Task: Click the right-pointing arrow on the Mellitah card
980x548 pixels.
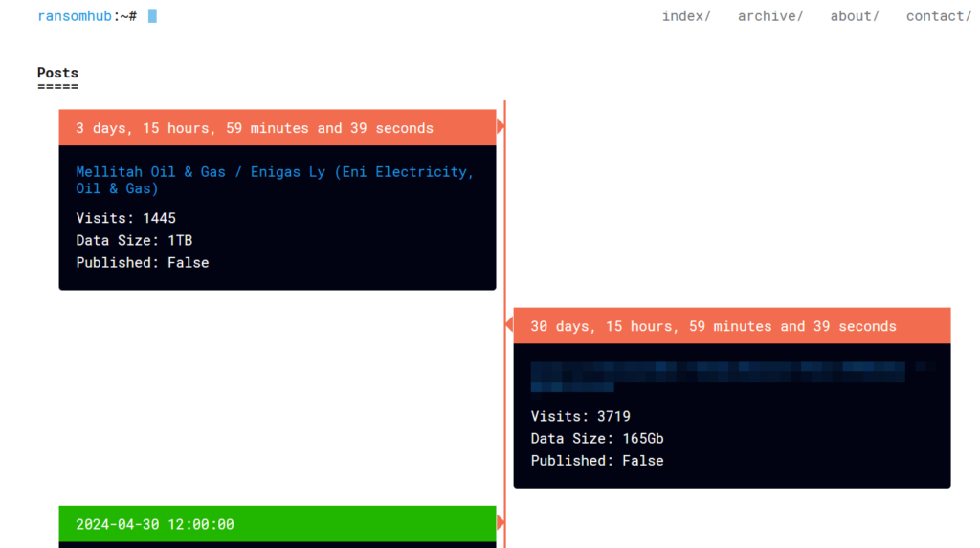Action: click(x=501, y=126)
